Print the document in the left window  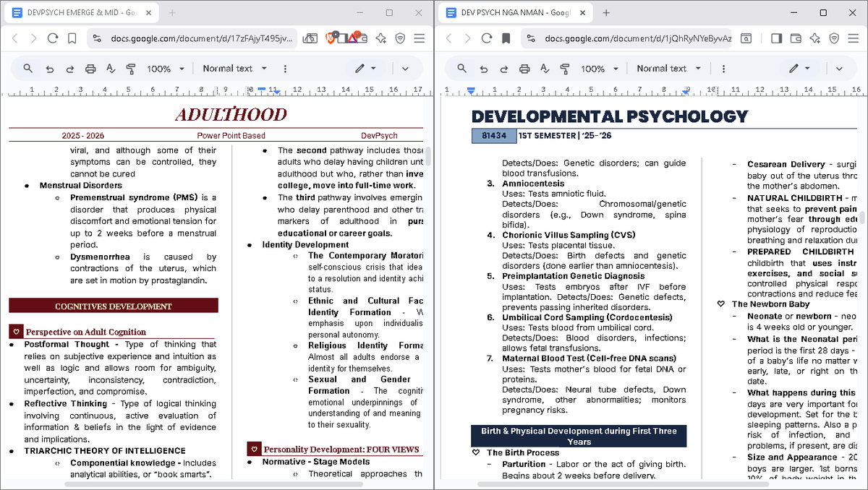(90, 69)
